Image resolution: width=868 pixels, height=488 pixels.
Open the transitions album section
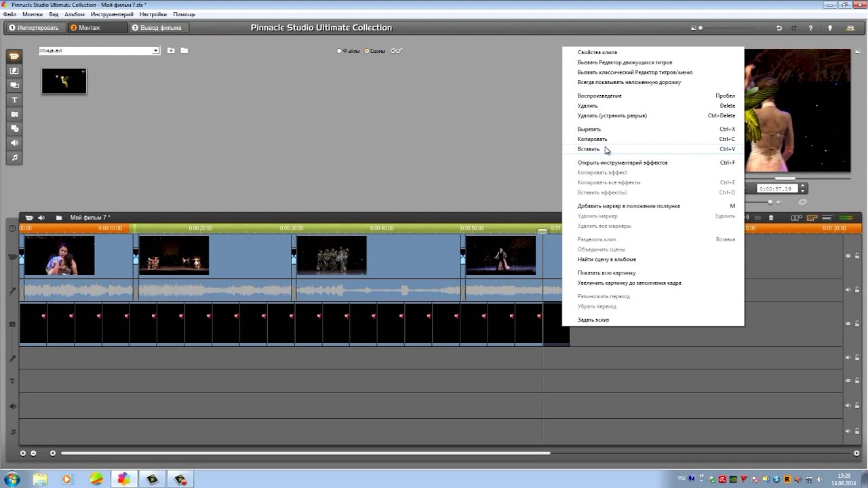(x=14, y=70)
